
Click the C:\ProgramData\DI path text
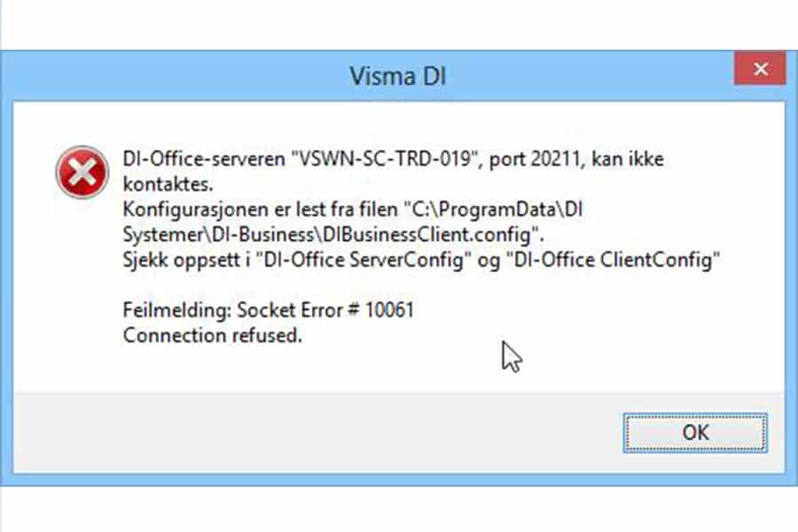point(493,210)
